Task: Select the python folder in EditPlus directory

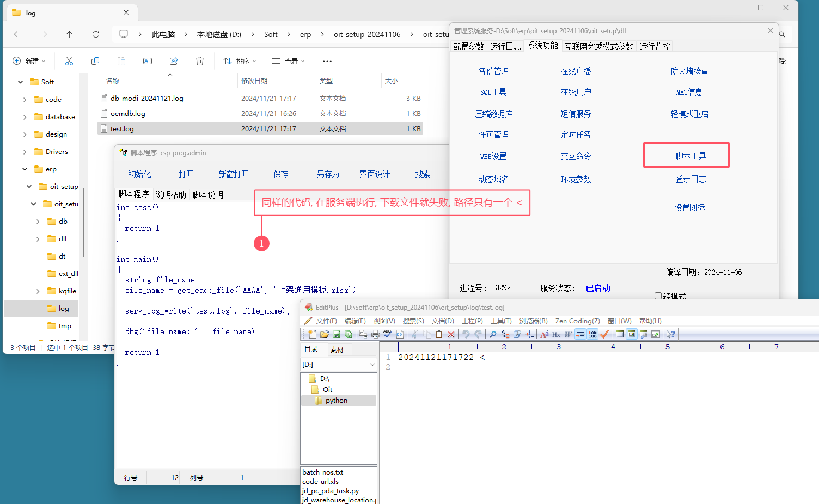Action: click(336, 401)
